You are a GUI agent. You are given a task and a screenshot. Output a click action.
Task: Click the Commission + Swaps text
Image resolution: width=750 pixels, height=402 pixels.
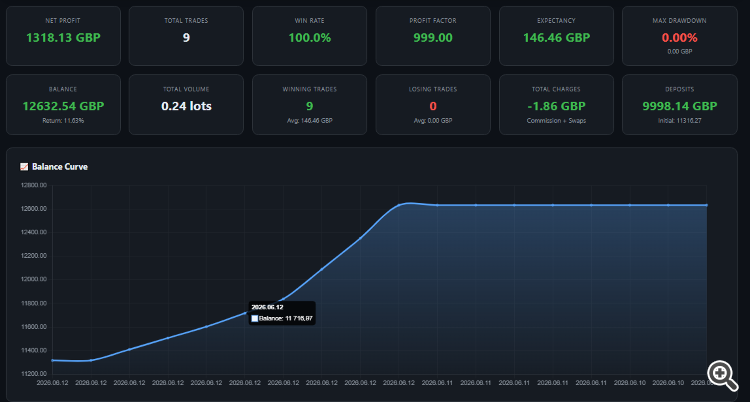tap(556, 121)
